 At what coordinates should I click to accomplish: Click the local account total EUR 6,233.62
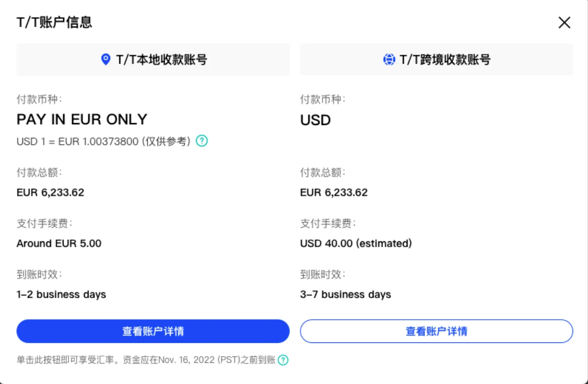coord(51,192)
